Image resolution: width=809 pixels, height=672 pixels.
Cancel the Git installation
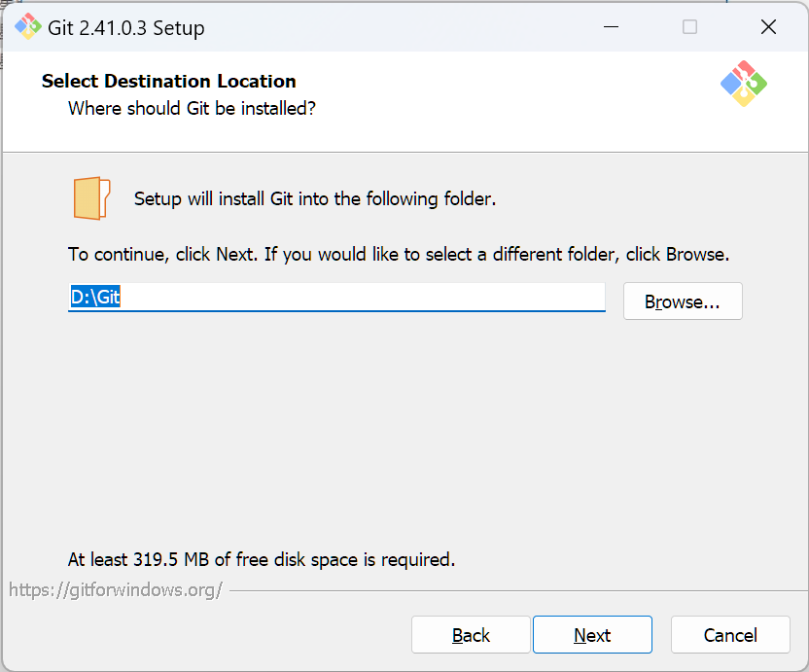(x=729, y=635)
